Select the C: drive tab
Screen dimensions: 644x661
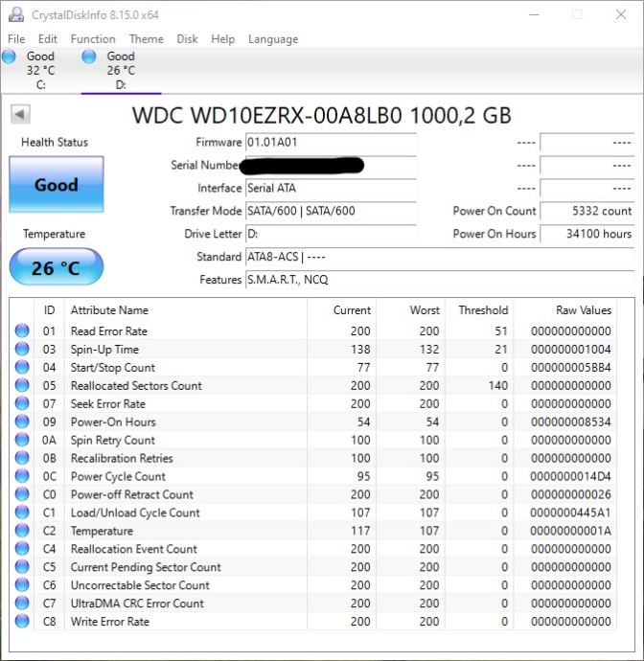pyautogui.click(x=40, y=70)
